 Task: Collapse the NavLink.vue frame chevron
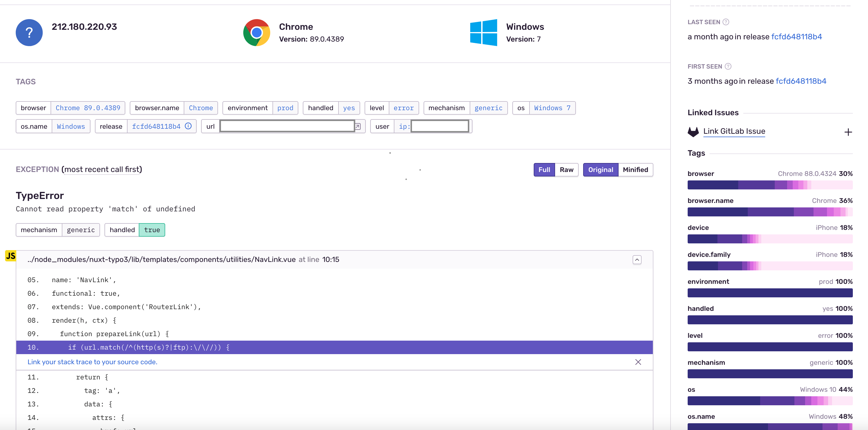click(x=637, y=260)
